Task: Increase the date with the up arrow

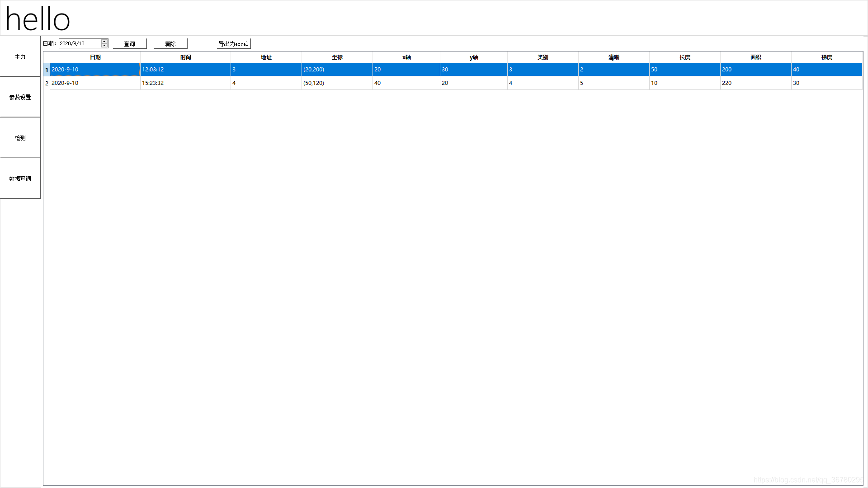Action: coord(104,41)
